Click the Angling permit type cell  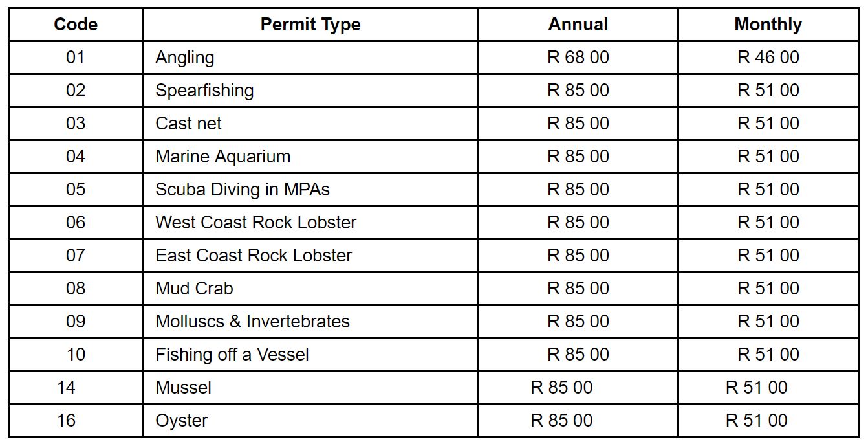(185, 58)
